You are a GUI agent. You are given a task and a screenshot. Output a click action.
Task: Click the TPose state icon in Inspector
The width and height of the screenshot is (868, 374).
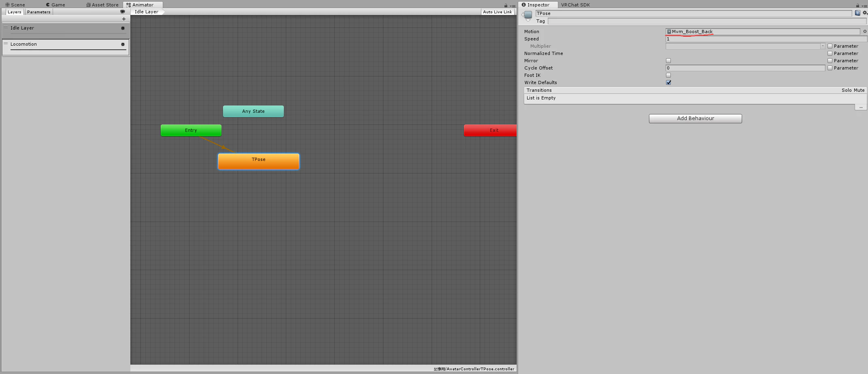coord(528,16)
